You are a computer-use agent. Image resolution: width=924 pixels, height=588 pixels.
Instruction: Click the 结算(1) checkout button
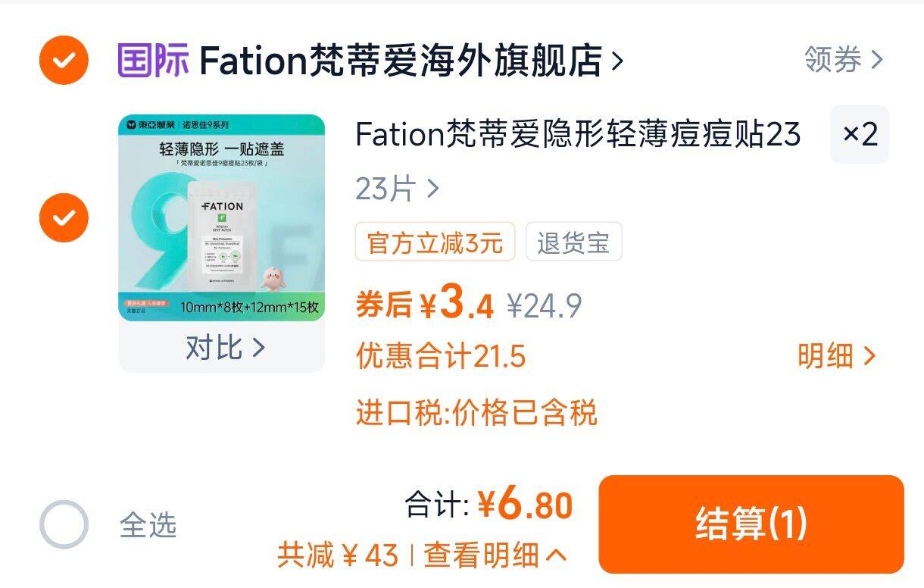click(x=752, y=524)
